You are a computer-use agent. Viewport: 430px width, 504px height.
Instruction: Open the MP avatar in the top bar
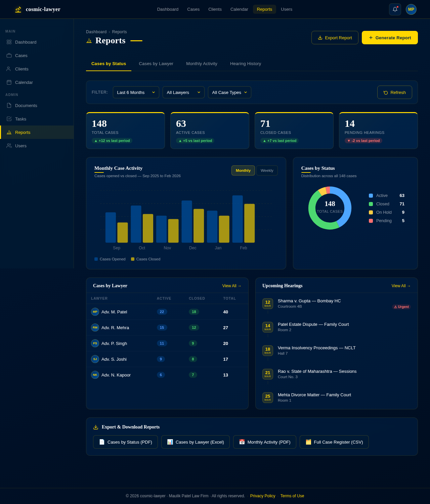point(411,9)
